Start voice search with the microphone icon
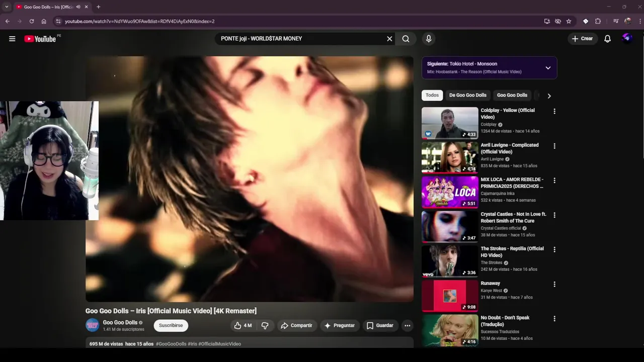This screenshot has height=362, width=644. click(x=429, y=39)
